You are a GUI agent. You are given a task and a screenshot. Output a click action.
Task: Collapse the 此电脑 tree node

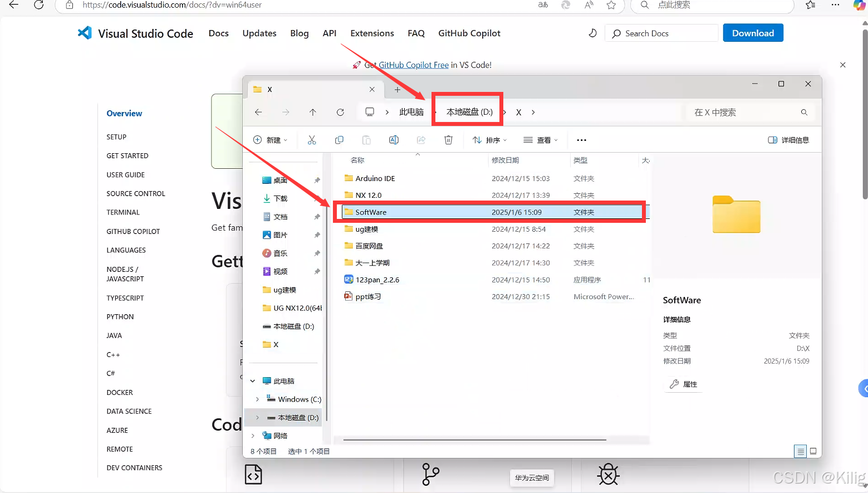(253, 381)
